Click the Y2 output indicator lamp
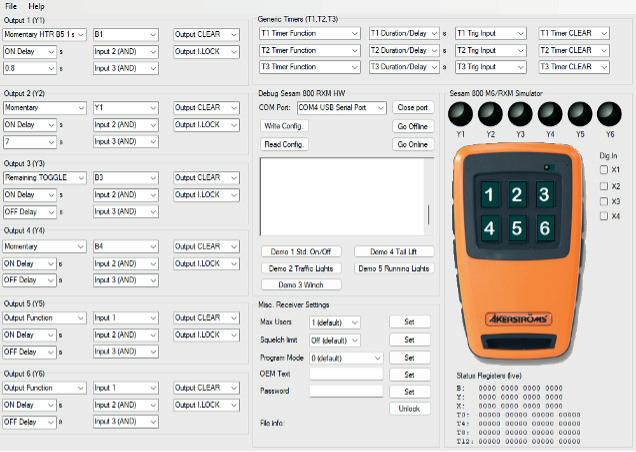Viewport: 636px width, 452px height. pos(490,114)
